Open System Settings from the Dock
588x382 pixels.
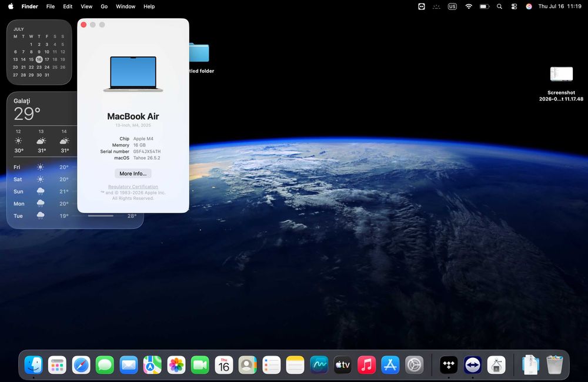pyautogui.click(x=415, y=365)
